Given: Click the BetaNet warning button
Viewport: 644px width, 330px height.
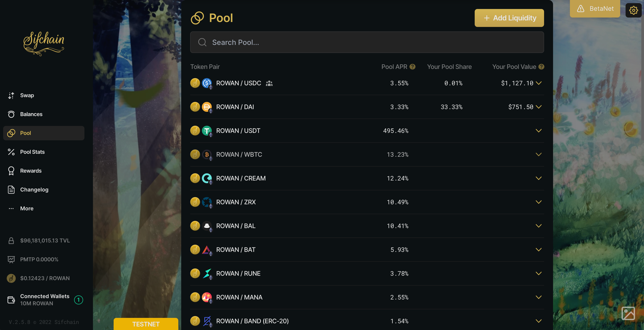Looking at the screenshot, I should click(595, 9).
